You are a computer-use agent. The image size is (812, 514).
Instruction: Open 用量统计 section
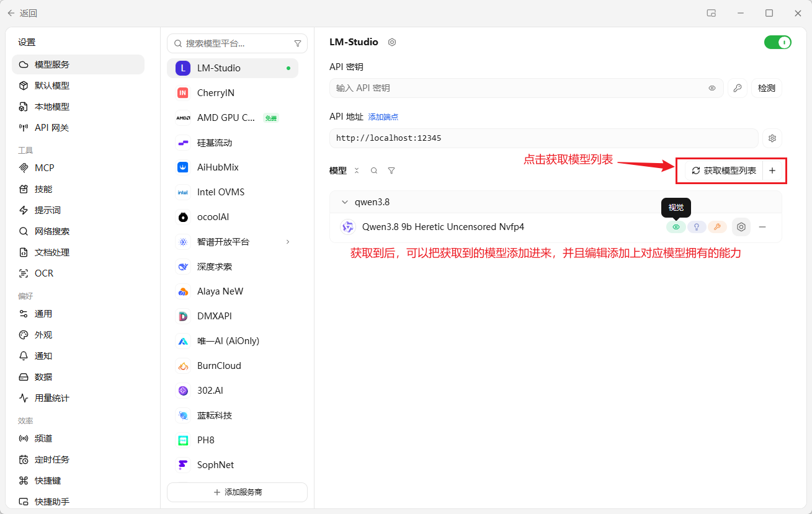(x=78, y=398)
